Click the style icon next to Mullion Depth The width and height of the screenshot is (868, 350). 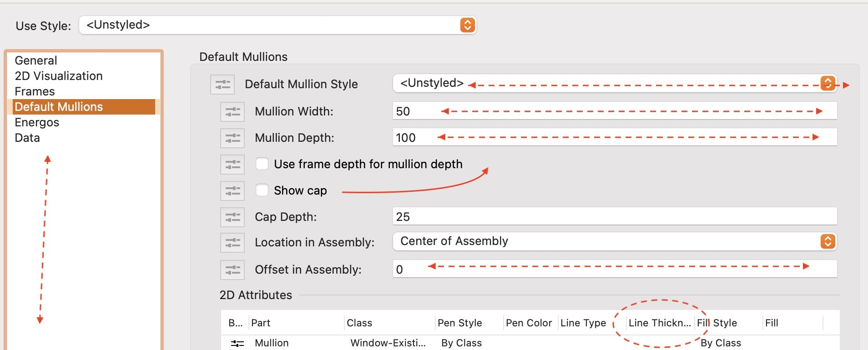click(232, 138)
